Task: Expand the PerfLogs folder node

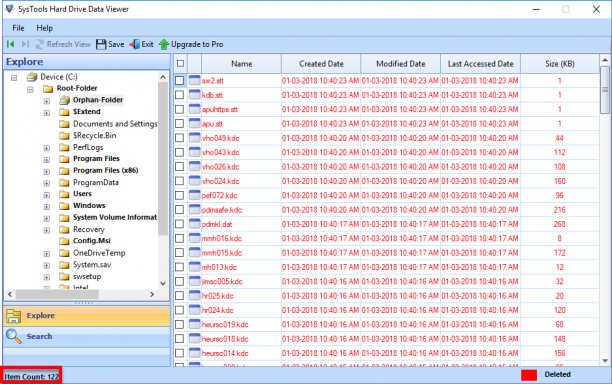Action: coord(46,148)
